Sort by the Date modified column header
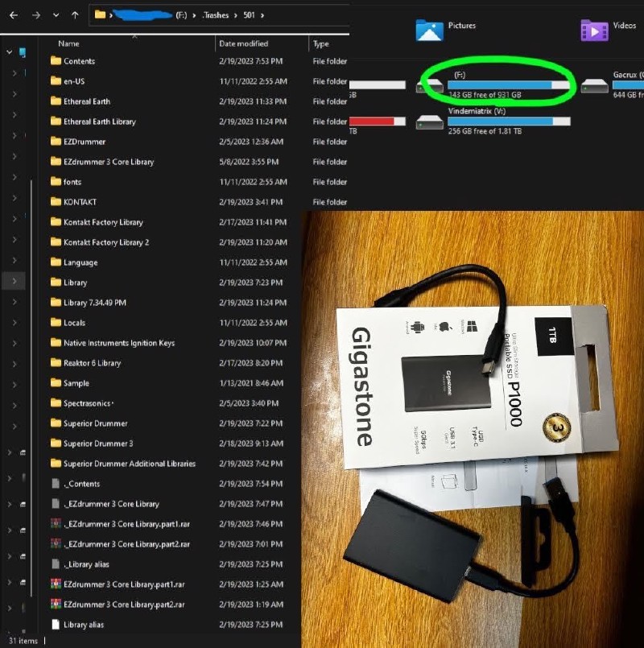Viewport: 644px width, 648px height. click(243, 43)
